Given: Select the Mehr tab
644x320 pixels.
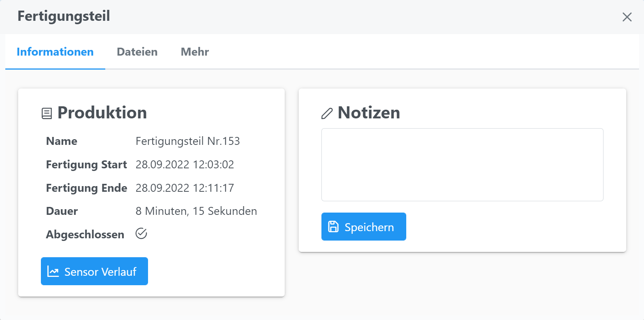Looking at the screenshot, I should click(195, 52).
